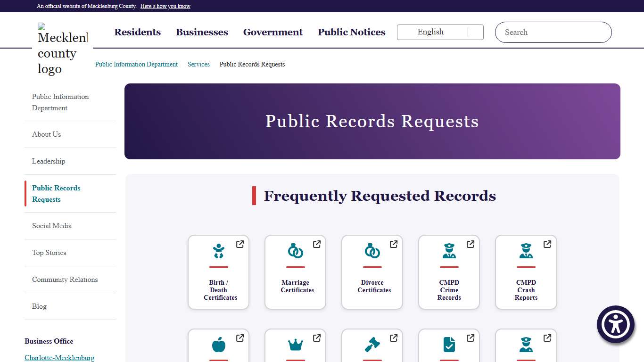
Task: Click the gavel icon card in second row
Action: click(x=372, y=345)
